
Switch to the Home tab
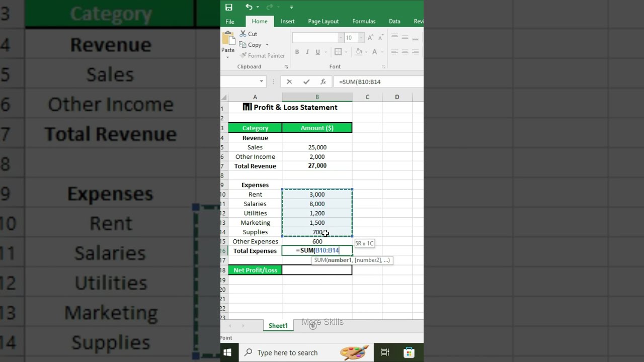(x=260, y=21)
